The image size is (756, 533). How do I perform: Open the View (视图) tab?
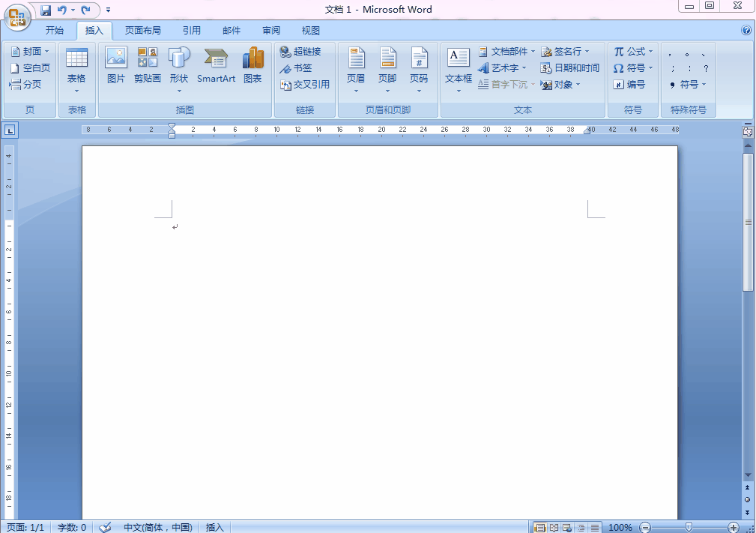point(310,31)
